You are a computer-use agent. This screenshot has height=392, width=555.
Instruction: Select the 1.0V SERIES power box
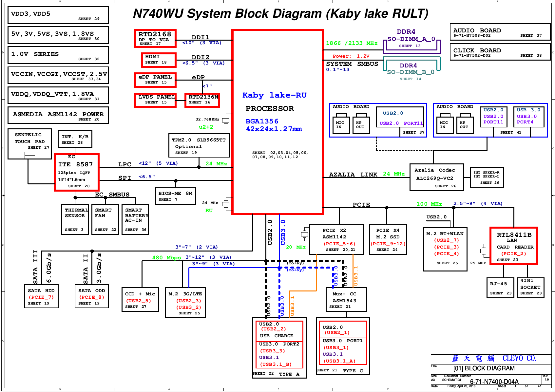58,55
